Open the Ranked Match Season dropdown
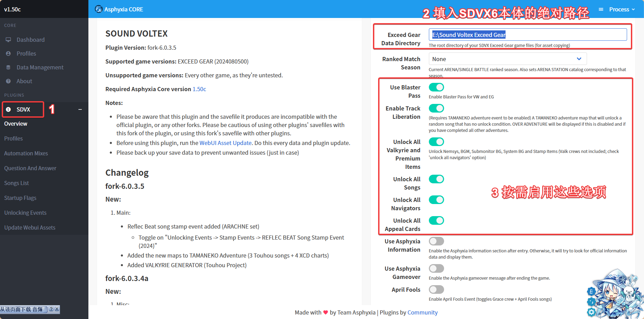Viewport: 644px width, 319px height. point(507,59)
